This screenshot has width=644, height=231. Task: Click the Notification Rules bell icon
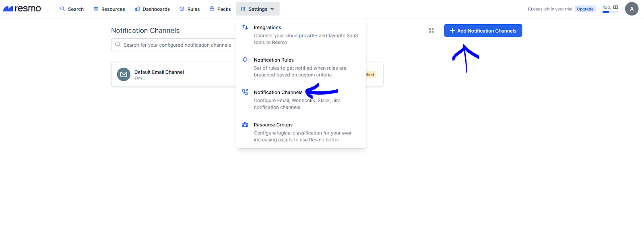coord(245,60)
